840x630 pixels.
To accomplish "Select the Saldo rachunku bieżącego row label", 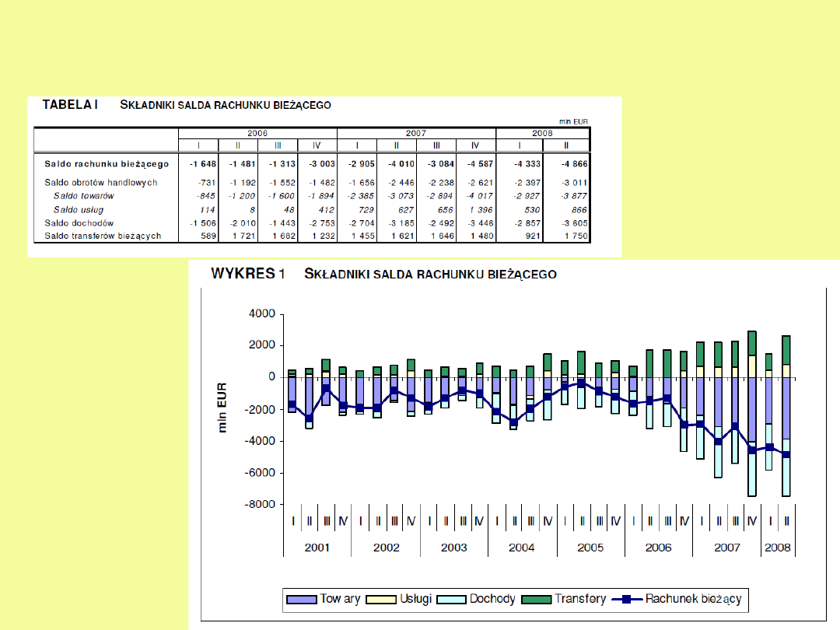I will tap(107, 164).
